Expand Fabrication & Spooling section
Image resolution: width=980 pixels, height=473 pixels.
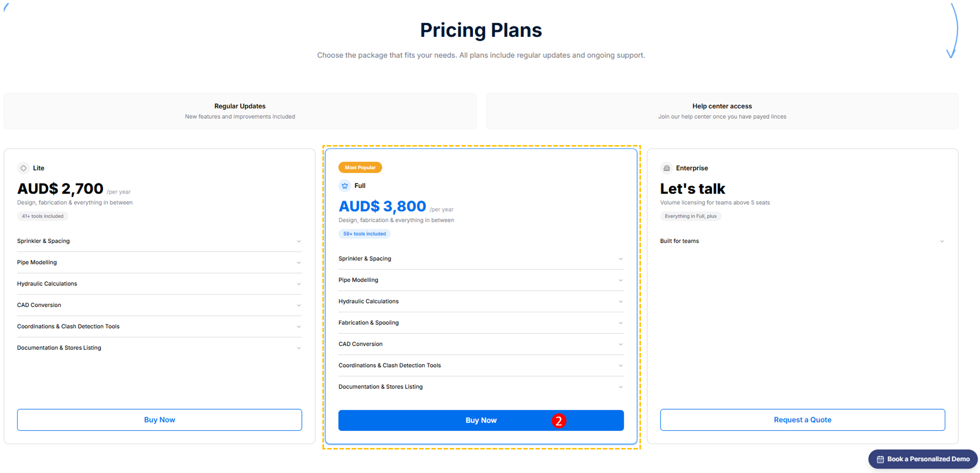click(x=481, y=323)
